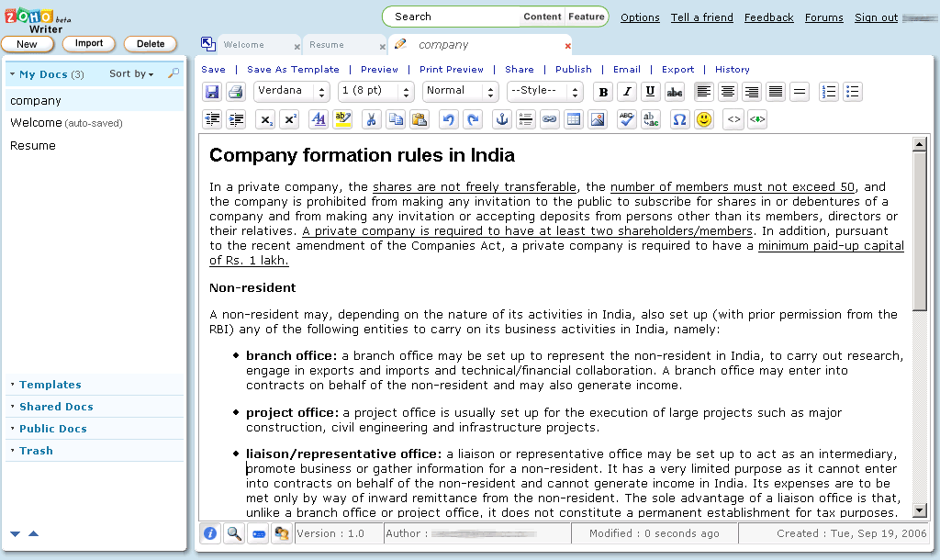This screenshot has height=560, width=940.
Task: Toggle left text alignment
Action: (x=704, y=92)
